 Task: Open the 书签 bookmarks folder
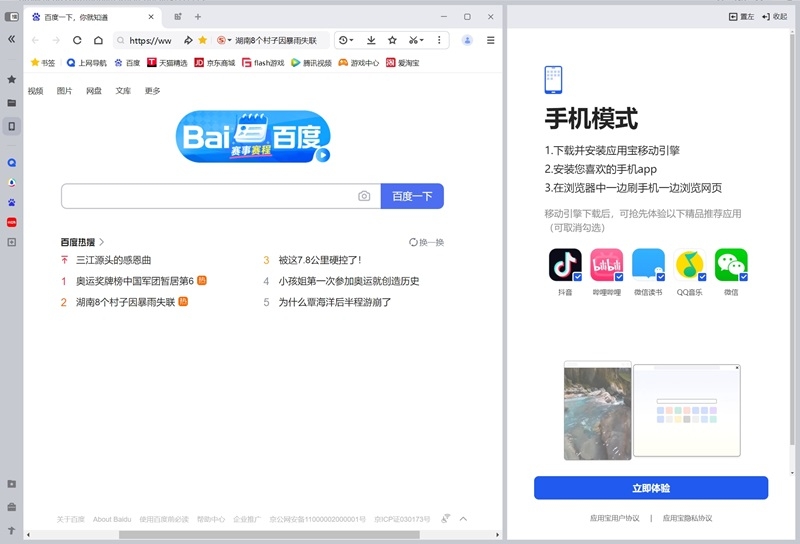point(43,63)
